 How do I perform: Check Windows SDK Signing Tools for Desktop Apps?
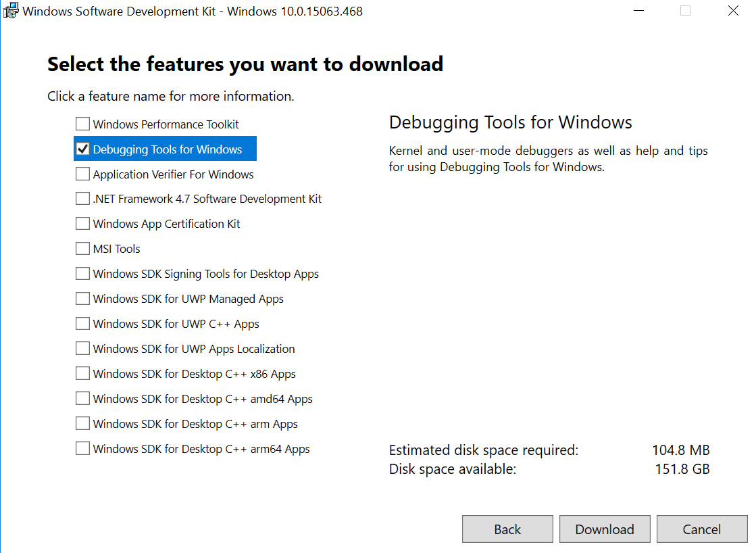(x=82, y=273)
